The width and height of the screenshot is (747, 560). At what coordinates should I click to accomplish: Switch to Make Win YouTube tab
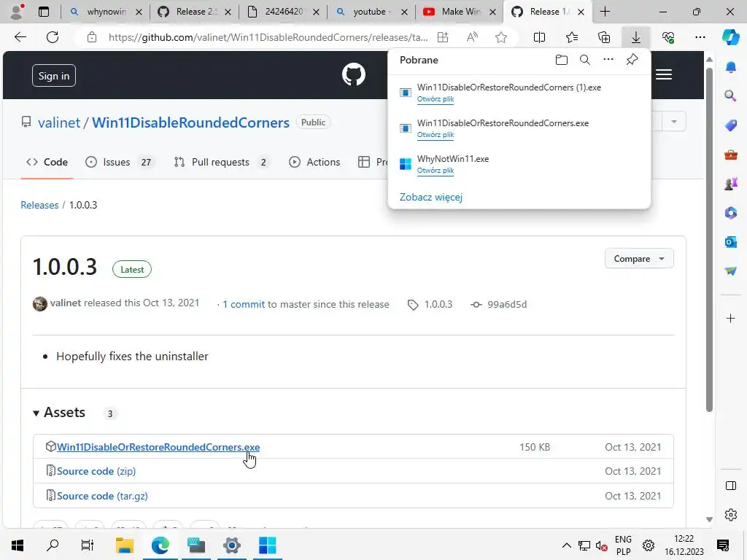(460, 12)
